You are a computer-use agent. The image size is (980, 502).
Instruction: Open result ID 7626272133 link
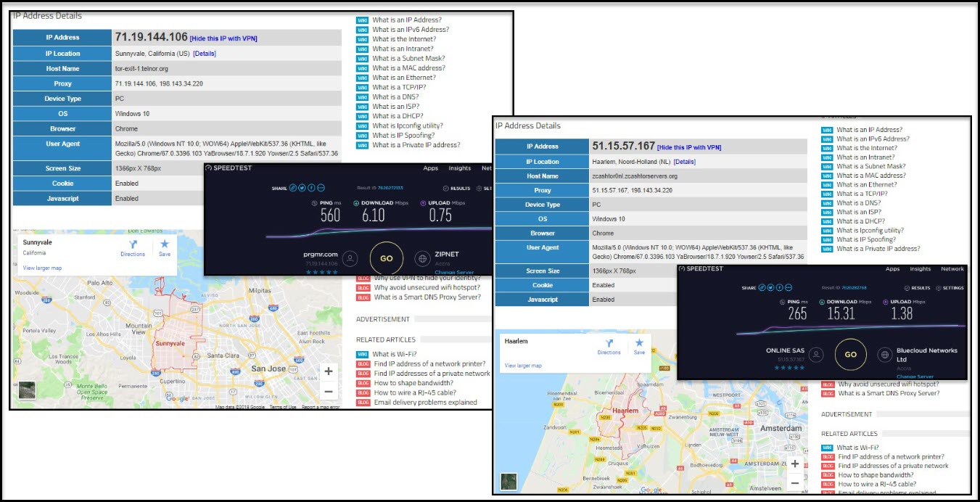(x=390, y=188)
